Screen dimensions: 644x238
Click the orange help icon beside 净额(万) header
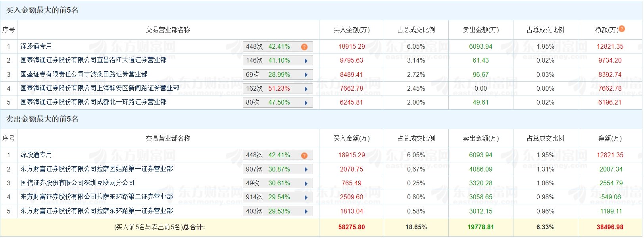pos(622,29)
